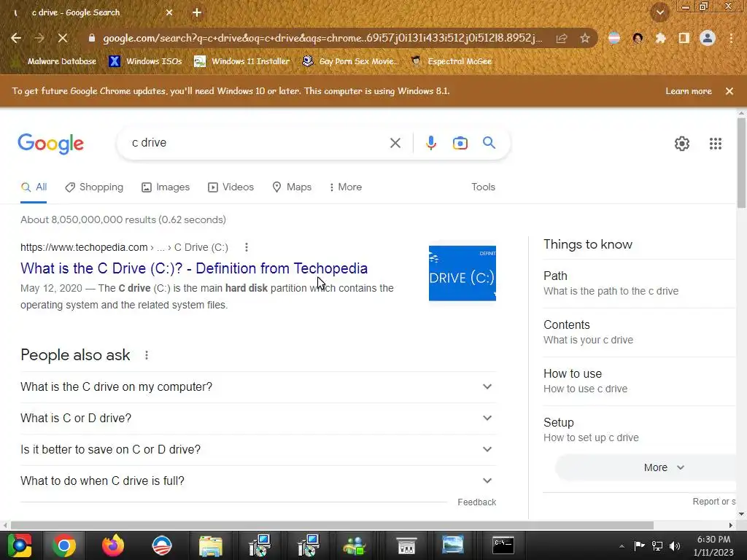The height and width of the screenshot is (560, 747).
Task: Switch to Shopping results tab
Action: 94,187
